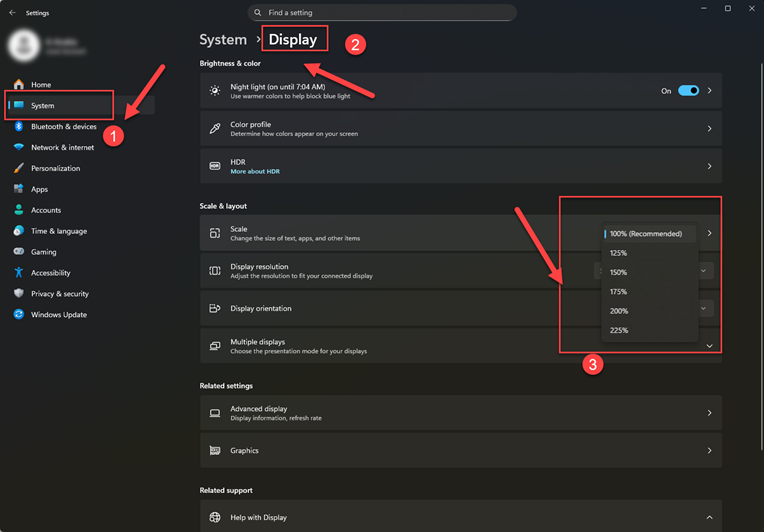This screenshot has height=532, width=764.
Task: Open Graphics settings chevron arrow
Action: coord(709,451)
